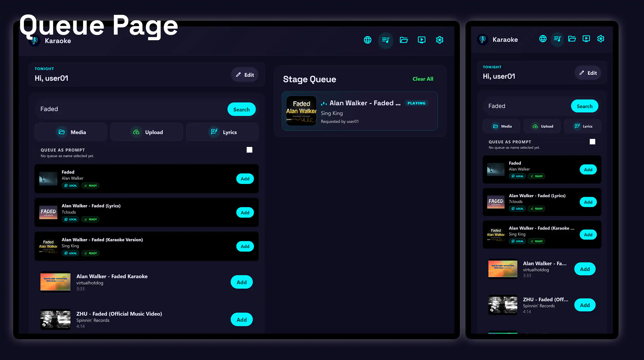Image resolution: width=644 pixels, height=360 pixels.
Task: Add Faded by Alan Walker in right panel
Action: (588, 170)
